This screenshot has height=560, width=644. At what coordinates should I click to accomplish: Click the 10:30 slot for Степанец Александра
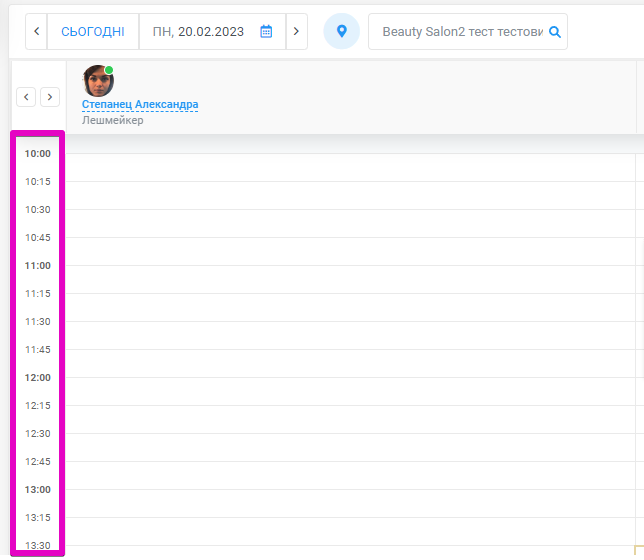point(351,224)
